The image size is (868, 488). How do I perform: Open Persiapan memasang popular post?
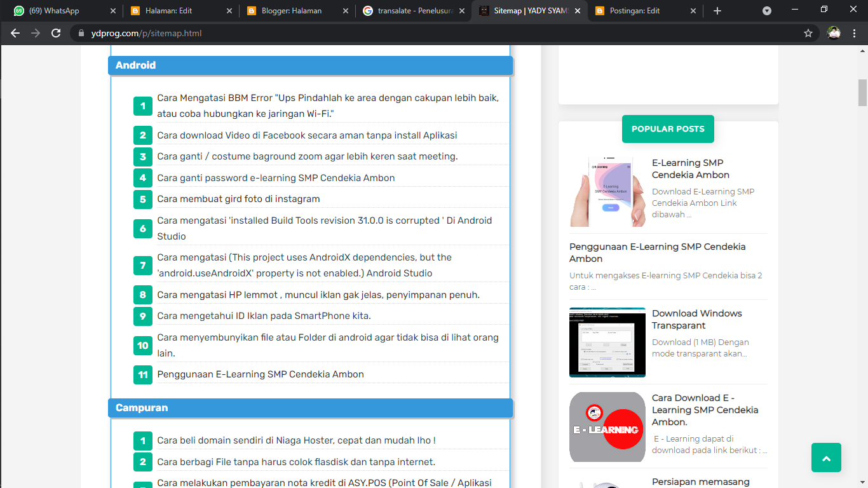pyautogui.click(x=701, y=482)
